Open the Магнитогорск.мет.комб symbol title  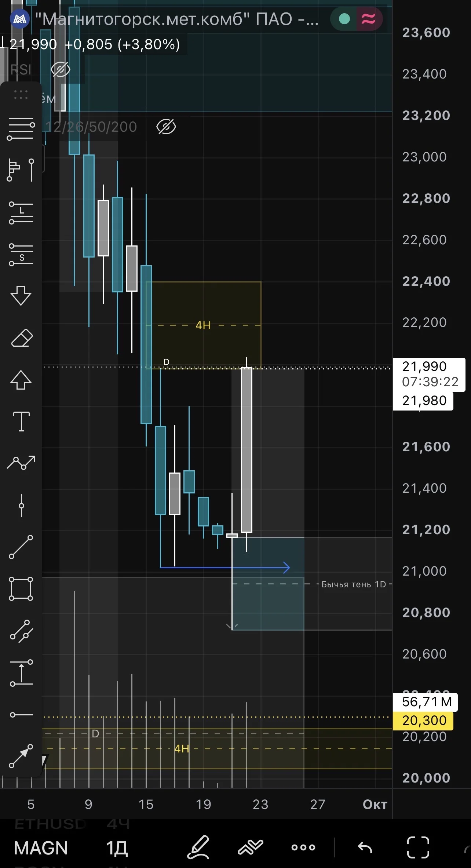[176, 19]
